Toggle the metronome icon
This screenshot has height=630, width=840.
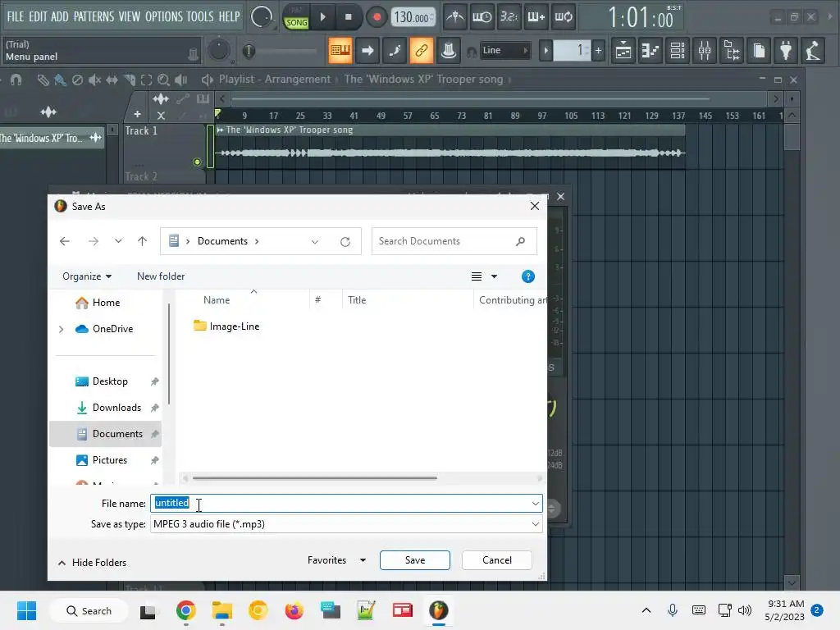[455, 17]
